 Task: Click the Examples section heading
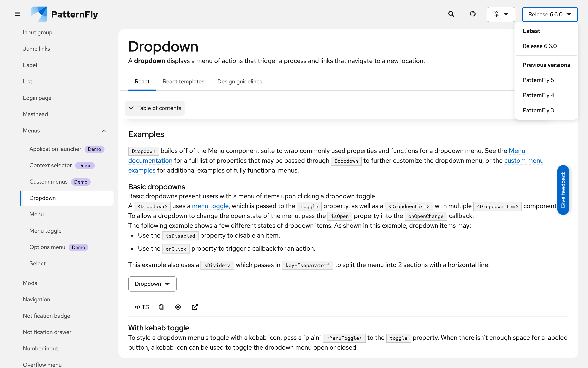click(x=146, y=134)
